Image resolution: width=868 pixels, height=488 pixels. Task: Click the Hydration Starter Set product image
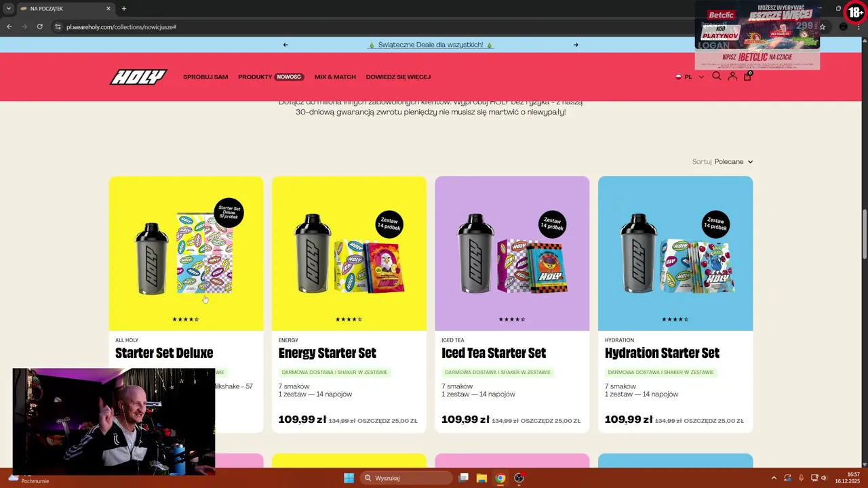click(x=675, y=253)
